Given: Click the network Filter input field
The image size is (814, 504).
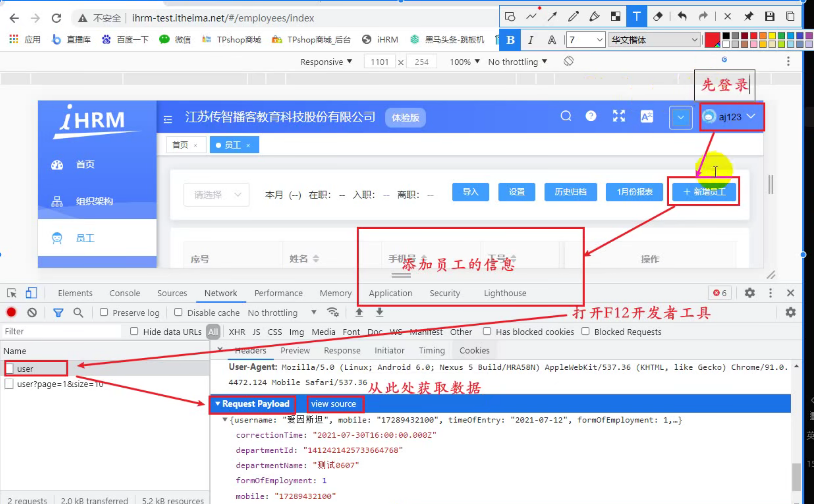Looking at the screenshot, I should coord(62,331).
